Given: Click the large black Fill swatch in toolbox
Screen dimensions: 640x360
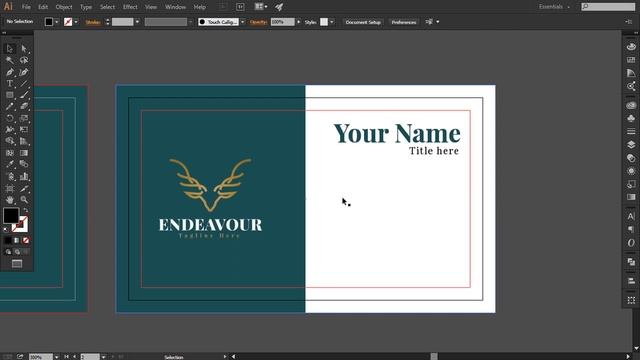Looking at the screenshot, I should click(x=11, y=215).
